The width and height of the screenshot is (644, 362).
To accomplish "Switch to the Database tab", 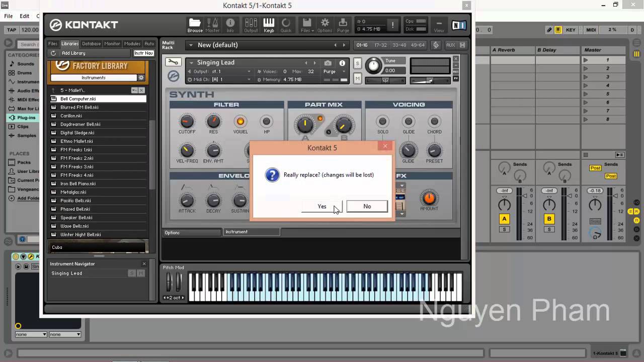I will click(x=92, y=44).
